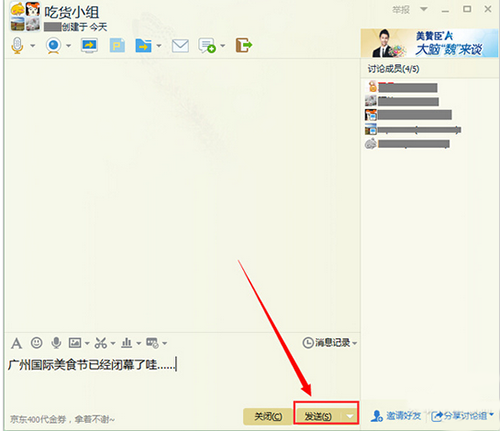The image size is (500, 431).
Task: Open the emoji smiley picker
Action: (x=36, y=343)
